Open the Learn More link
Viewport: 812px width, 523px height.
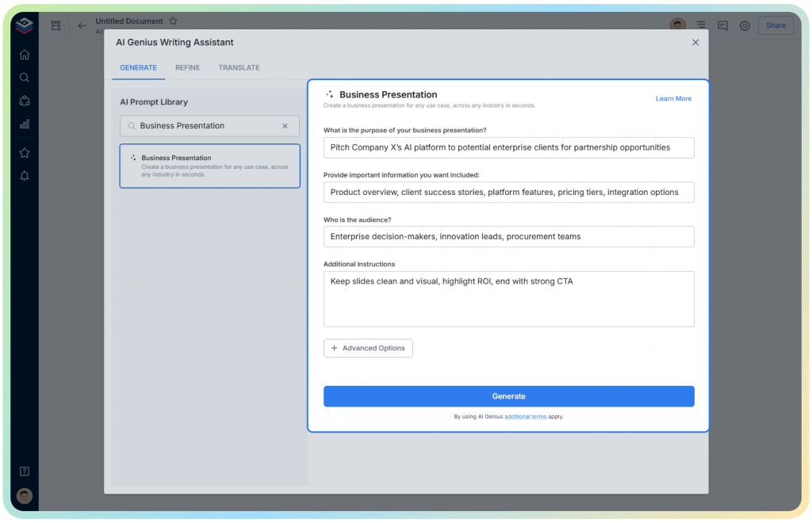[673, 98]
